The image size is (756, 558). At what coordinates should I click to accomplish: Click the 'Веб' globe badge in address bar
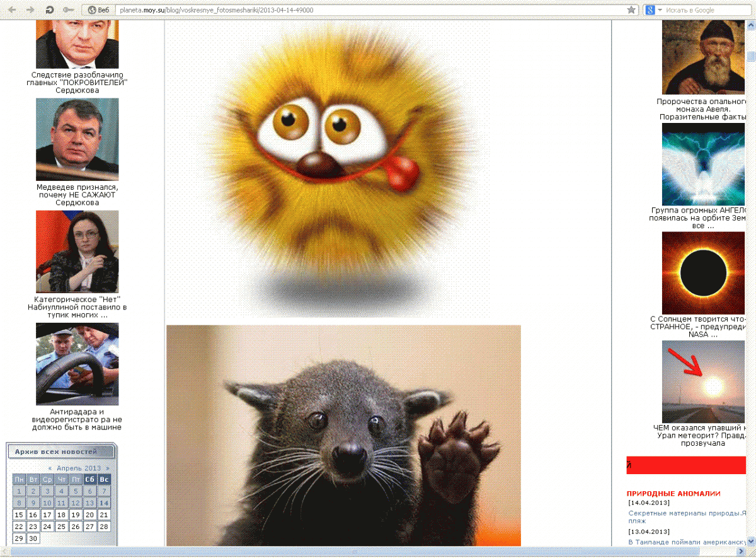click(100, 10)
